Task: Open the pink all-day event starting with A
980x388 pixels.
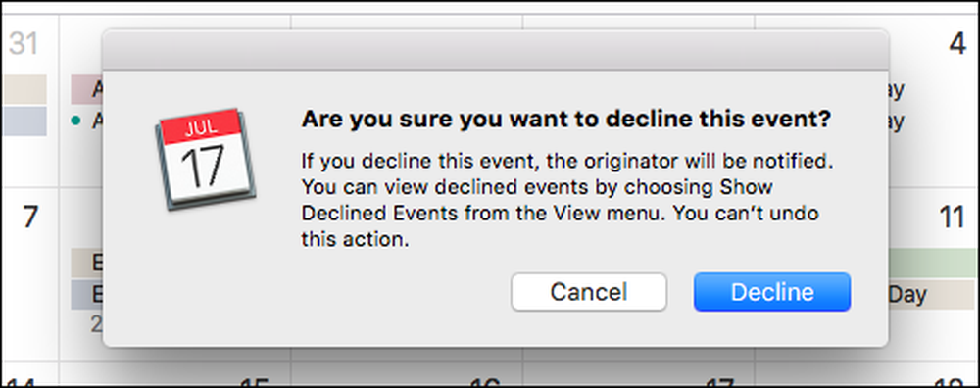Action: (87, 89)
